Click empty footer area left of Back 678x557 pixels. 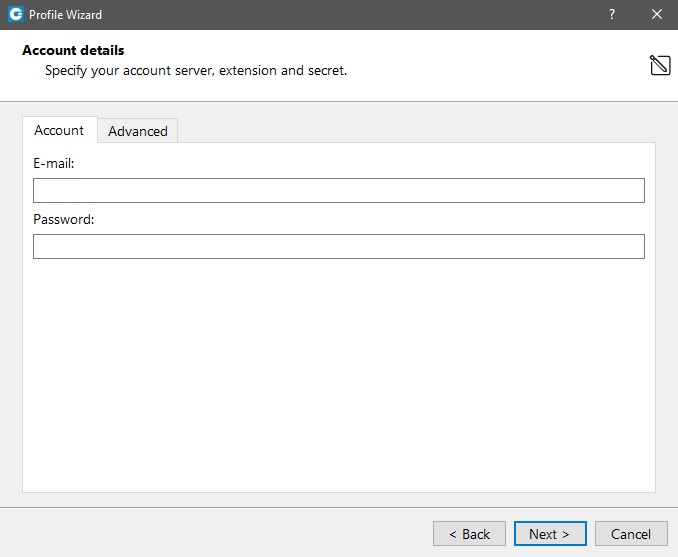(220, 534)
